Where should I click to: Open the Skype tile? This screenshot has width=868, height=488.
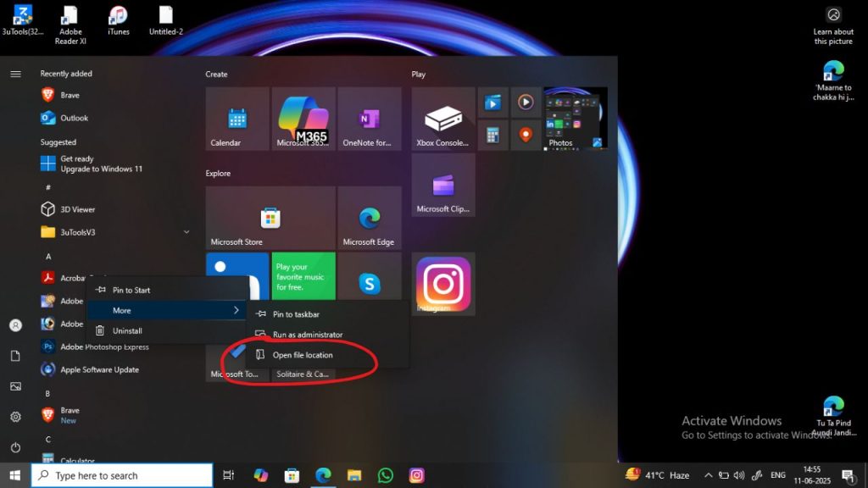tap(370, 277)
